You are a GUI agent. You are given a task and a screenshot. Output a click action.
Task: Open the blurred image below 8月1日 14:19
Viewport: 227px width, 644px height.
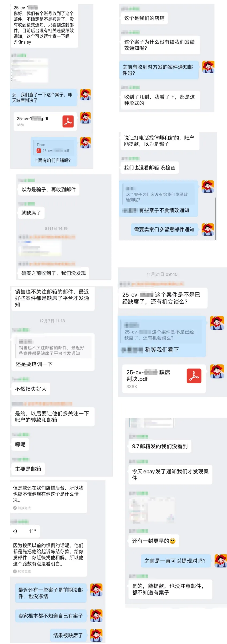40,248
